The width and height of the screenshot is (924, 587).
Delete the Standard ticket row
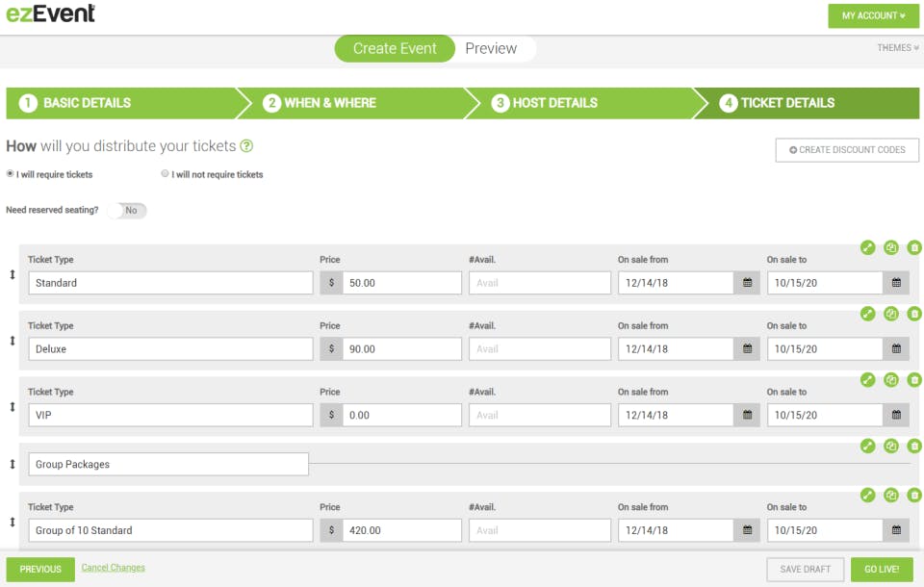914,247
